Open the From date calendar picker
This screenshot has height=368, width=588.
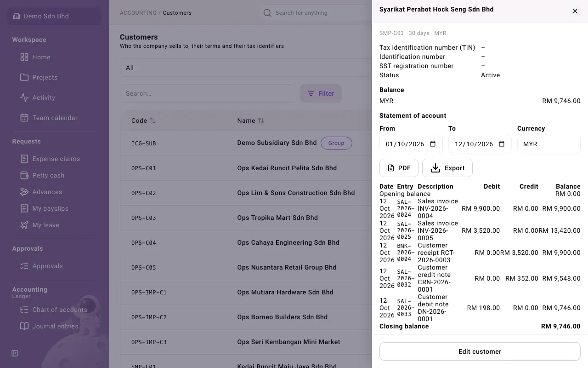click(433, 144)
